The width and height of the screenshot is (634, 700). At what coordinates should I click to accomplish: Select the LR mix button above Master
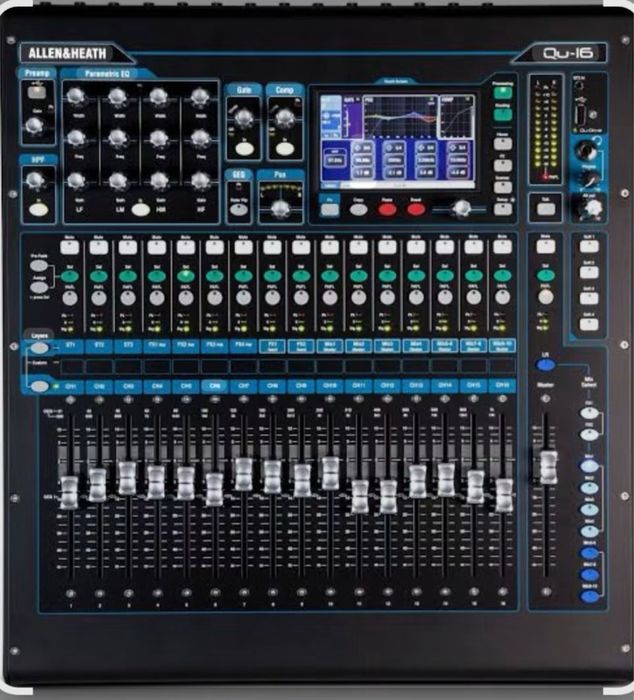546,366
